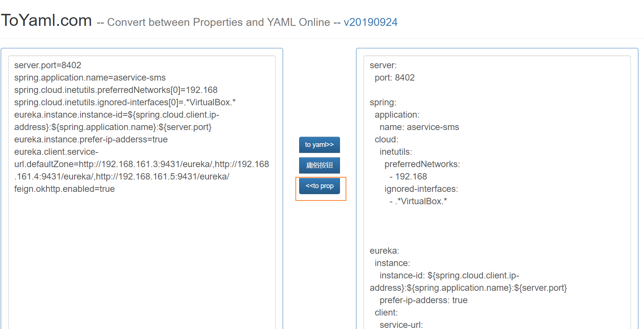Viewport: 644px width, 329px height.
Task: Open the v20190924 version link
Action: [x=370, y=22]
